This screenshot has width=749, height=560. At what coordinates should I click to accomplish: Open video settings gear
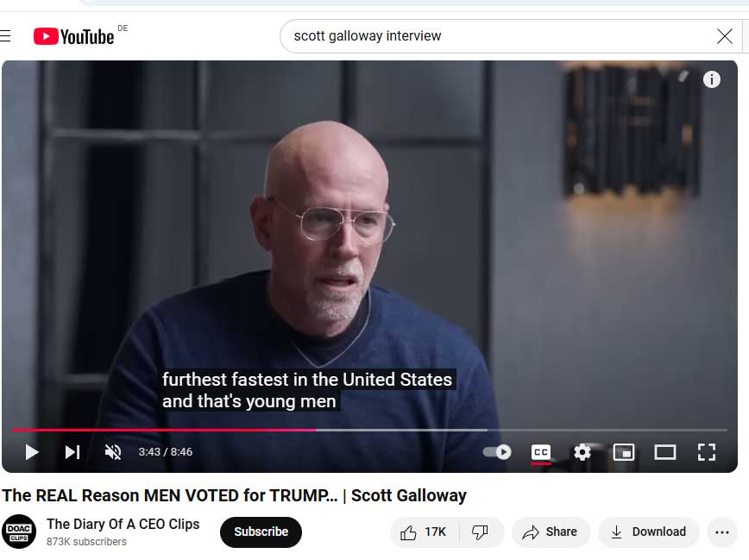pos(582,452)
